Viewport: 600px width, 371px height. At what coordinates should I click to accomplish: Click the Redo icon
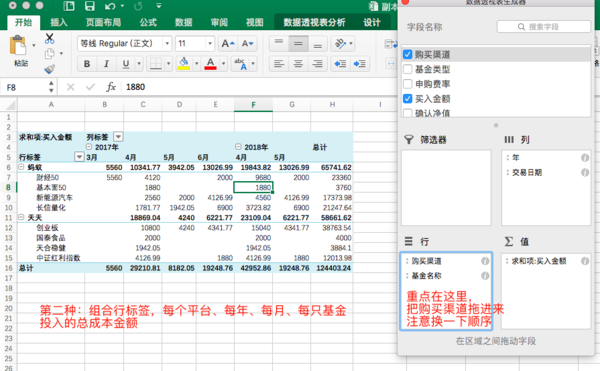[138, 6]
